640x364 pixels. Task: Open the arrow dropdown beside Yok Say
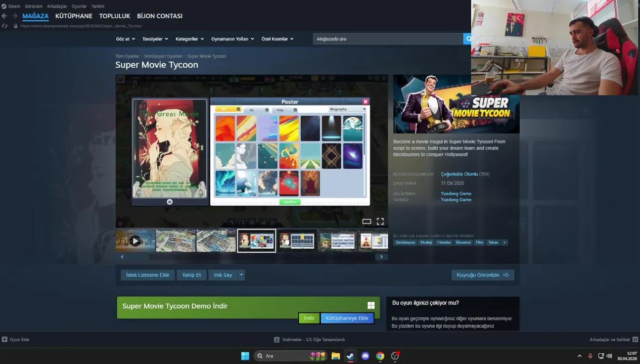(x=241, y=275)
